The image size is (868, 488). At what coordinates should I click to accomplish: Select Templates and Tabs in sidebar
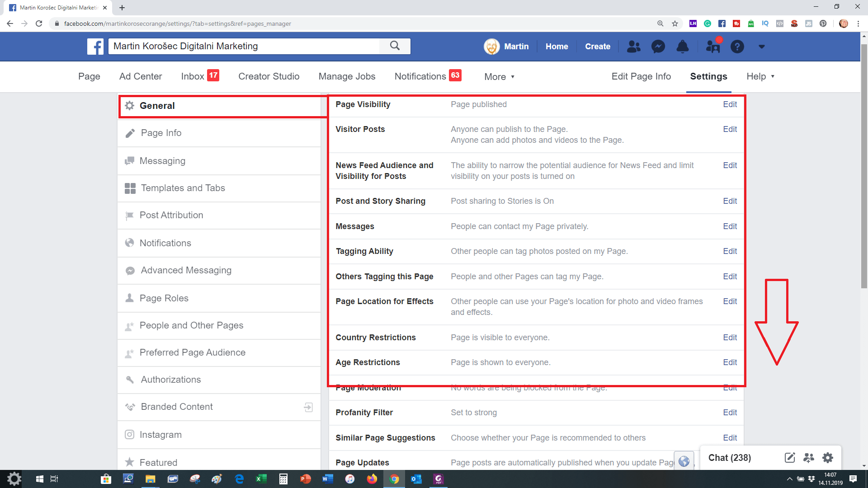(183, 188)
